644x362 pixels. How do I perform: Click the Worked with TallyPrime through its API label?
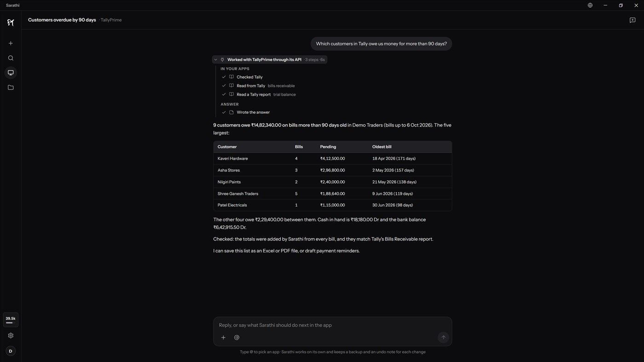(x=264, y=60)
